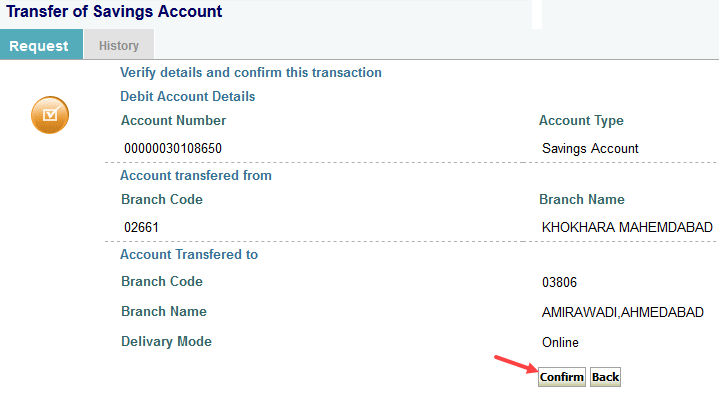Click the KHOKHARA MAHEMDABAD branch name
The image size is (719, 396).
[x=627, y=227]
